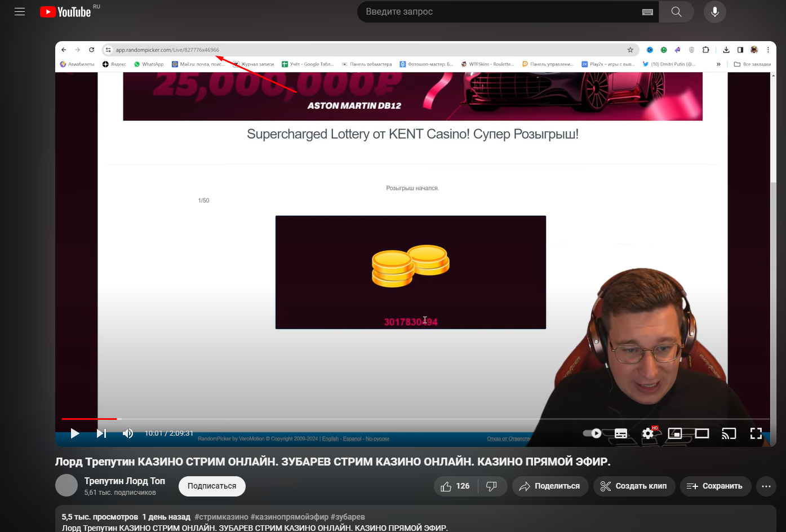Screen dimensions: 786x532
Task: Create a clip with "Создать клип"
Action: click(x=634, y=486)
